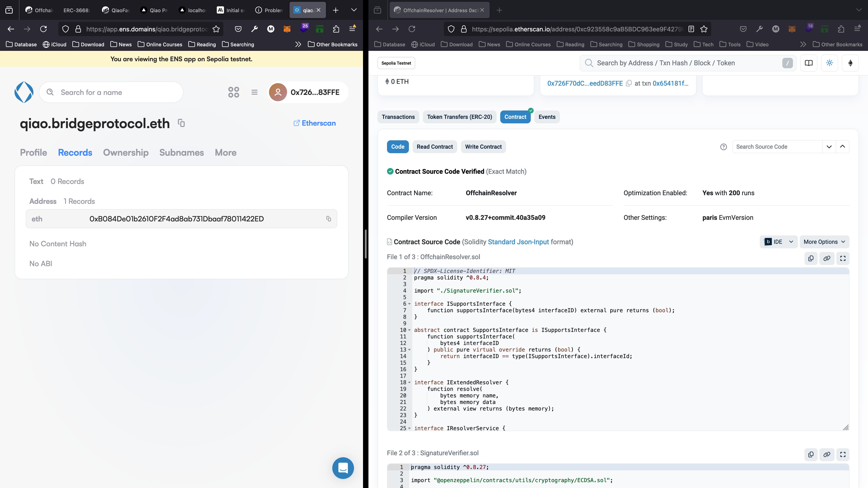Open the Other Bookmarks folder in left browser
Image resolution: width=868 pixels, height=488 pixels.
pos(333,45)
